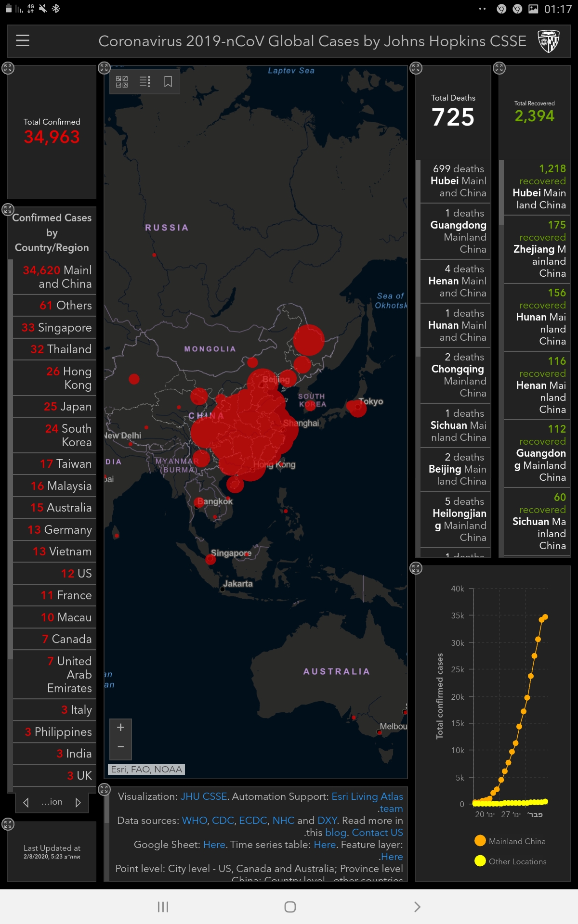
Task: Expand the map panel to fullscreen
Action: point(104,68)
